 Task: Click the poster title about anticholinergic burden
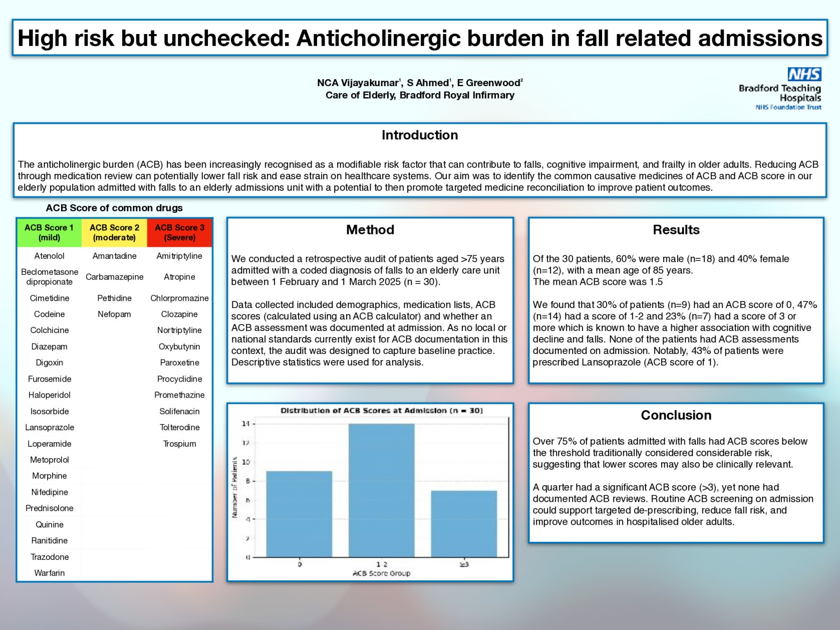click(420, 38)
